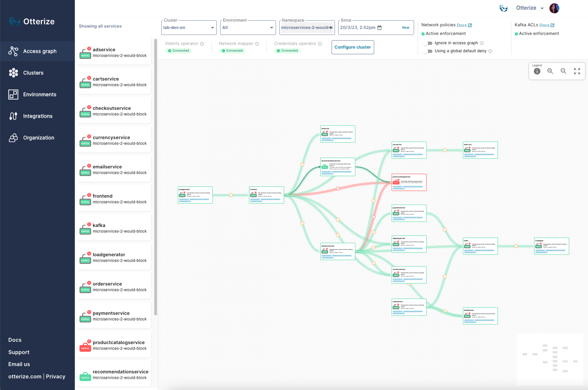
Task: Select the redis-cart node in graph
Action: (x=480, y=150)
